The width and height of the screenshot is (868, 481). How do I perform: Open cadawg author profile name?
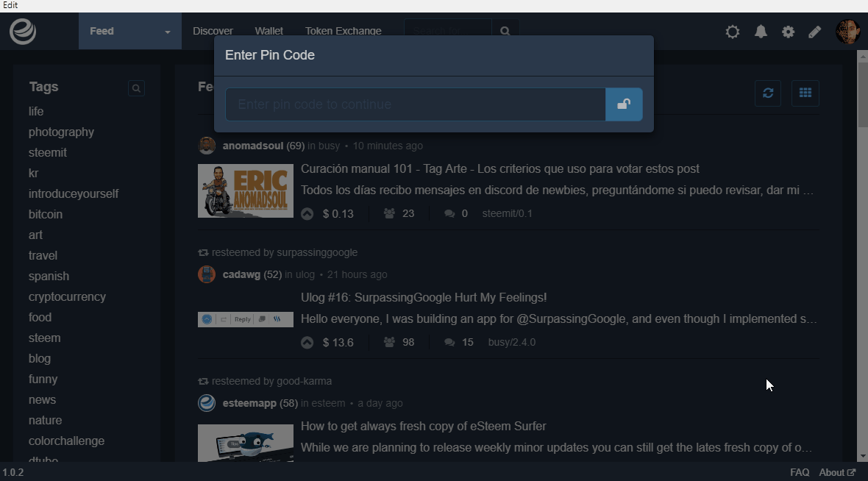click(241, 274)
